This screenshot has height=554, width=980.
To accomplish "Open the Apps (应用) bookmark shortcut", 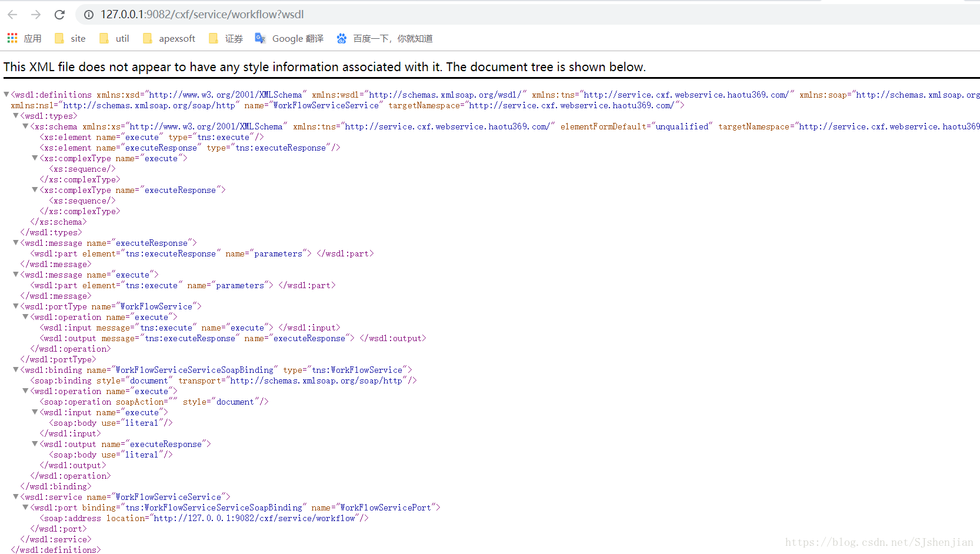I will 24,38.
